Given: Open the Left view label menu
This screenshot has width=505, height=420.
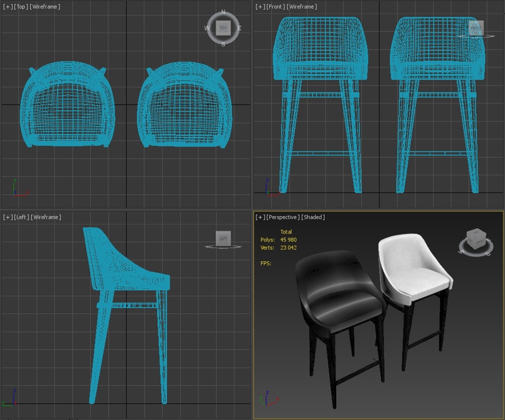Looking at the screenshot, I should (x=21, y=217).
